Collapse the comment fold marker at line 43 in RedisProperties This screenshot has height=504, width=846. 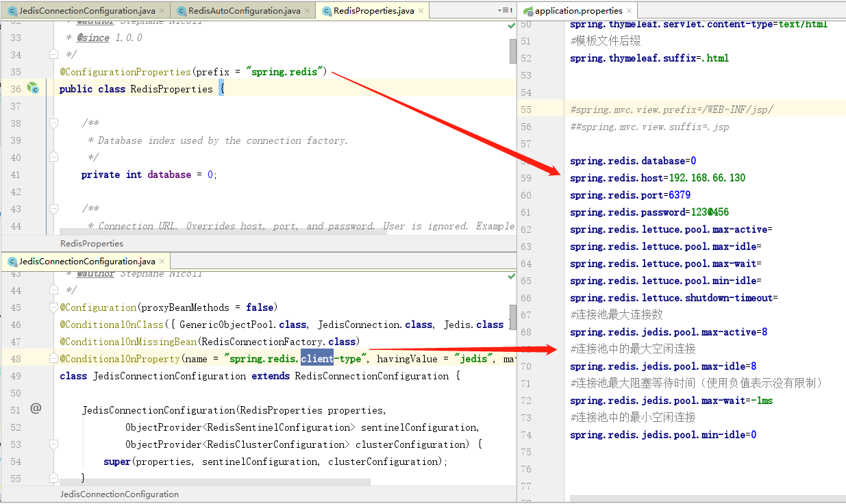coord(53,209)
